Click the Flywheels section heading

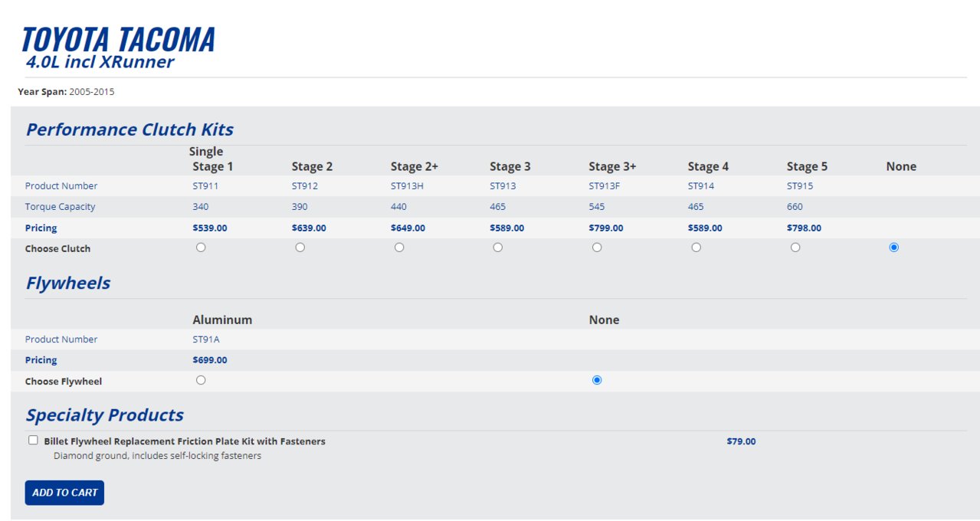coord(68,283)
